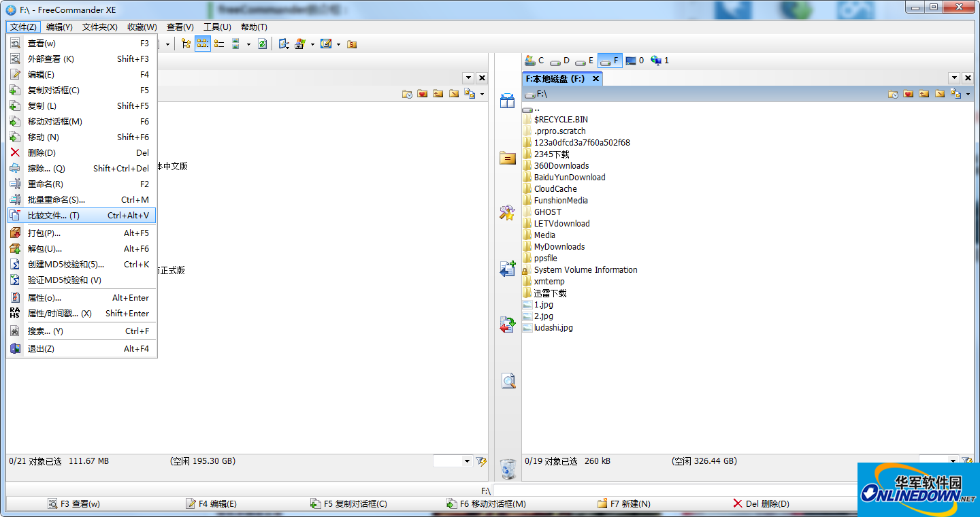Select the active drive F button
Screen dimensions: 980x517
pos(610,61)
